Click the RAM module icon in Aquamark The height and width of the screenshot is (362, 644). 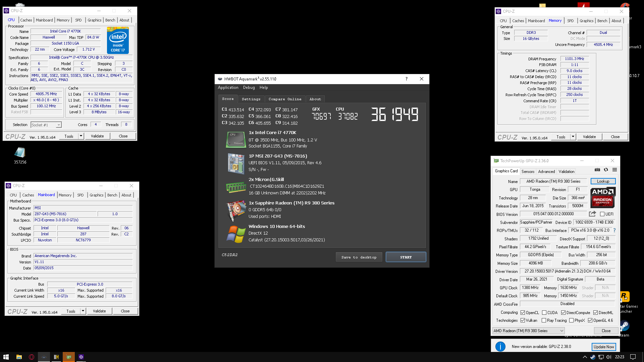236,187
